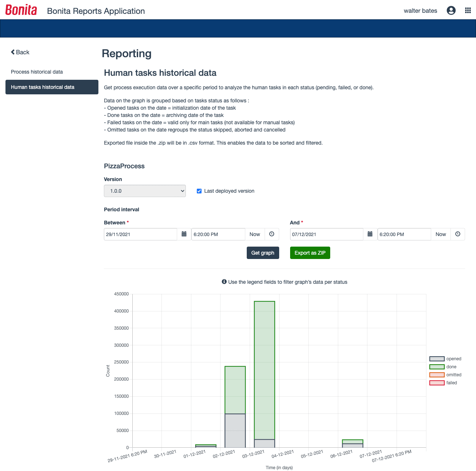Open the applications grid icon
The height and width of the screenshot is (471, 476).
click(x=468, y=10)
